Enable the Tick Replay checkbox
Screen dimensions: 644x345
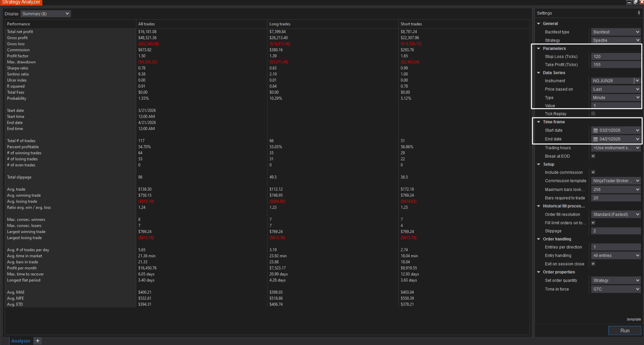pyautogui.click(x=593, y=114)
